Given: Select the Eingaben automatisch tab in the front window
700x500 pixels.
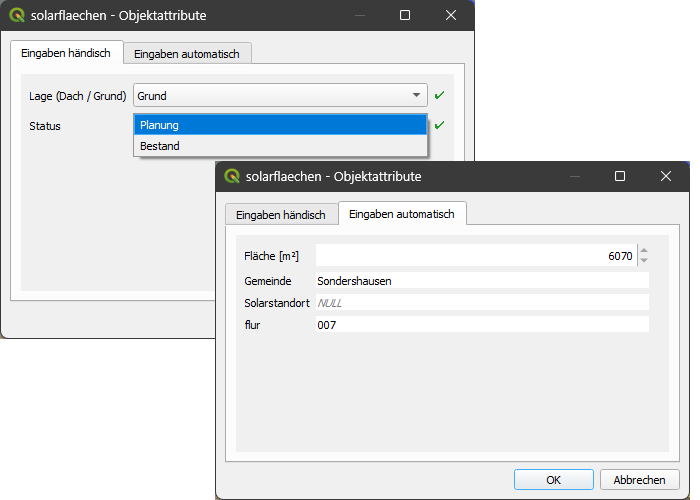Looking at the screenshot, I should pos(402,214).
